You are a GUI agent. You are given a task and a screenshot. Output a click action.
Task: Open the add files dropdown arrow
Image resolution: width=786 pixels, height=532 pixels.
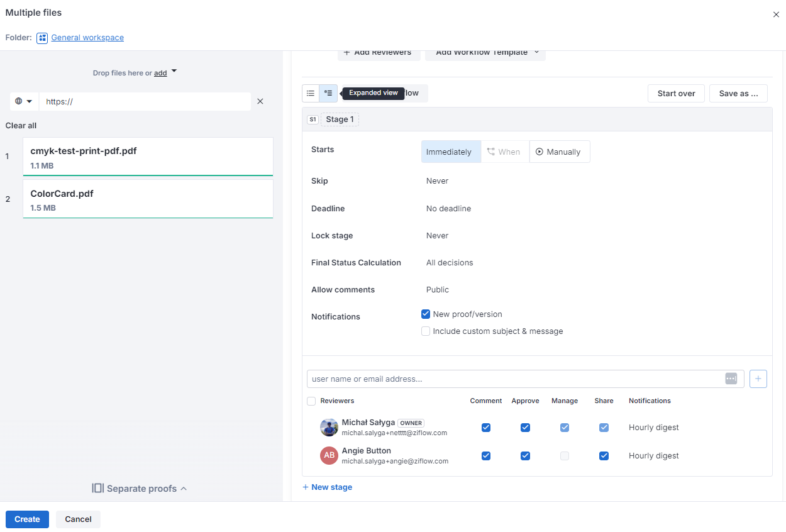coord(174,71)
